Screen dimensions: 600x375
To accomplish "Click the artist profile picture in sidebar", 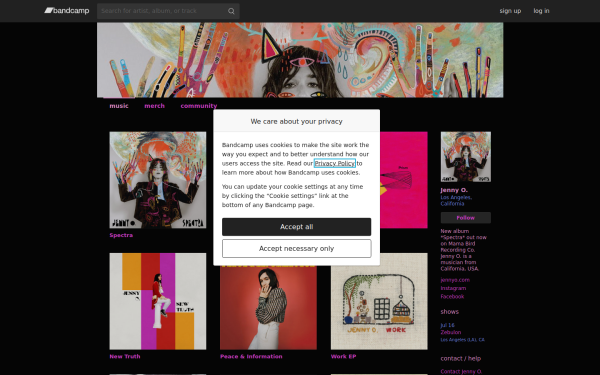I will click(466, 157).
